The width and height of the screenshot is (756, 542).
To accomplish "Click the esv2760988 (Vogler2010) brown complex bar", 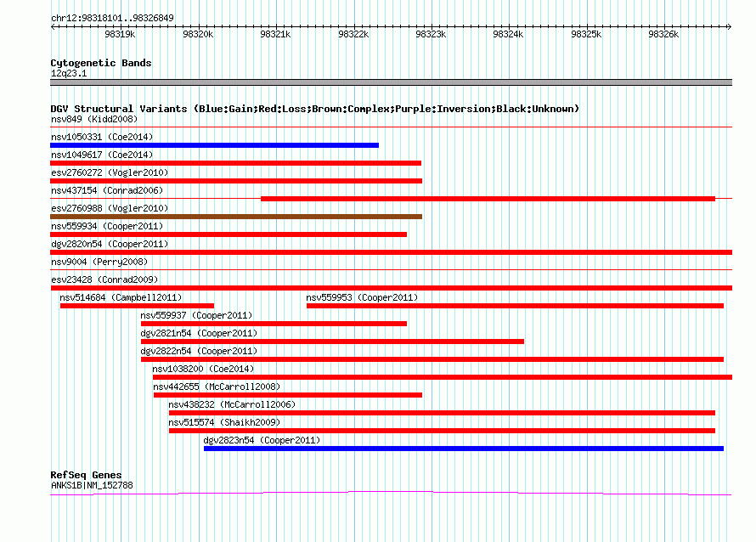I will click(x=236, y=217).
